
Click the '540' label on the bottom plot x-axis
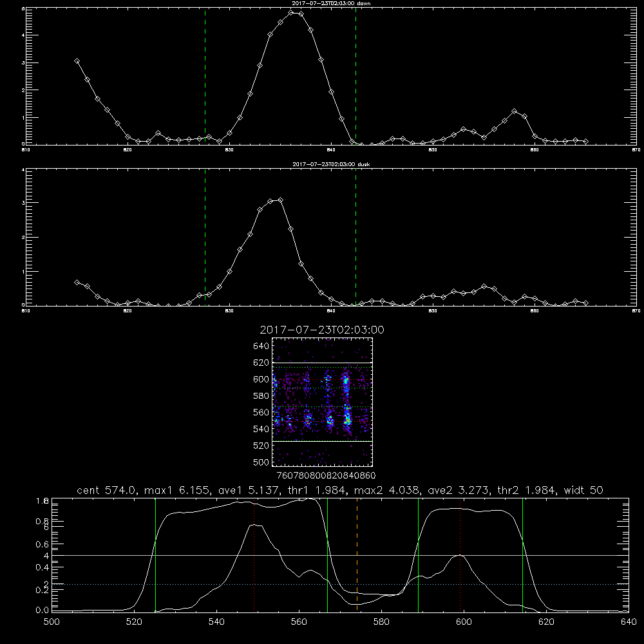[216, 622]
